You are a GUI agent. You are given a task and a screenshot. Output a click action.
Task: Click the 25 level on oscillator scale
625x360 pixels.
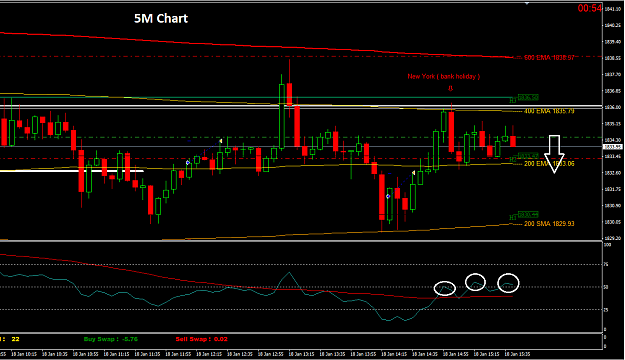(606, 310)
